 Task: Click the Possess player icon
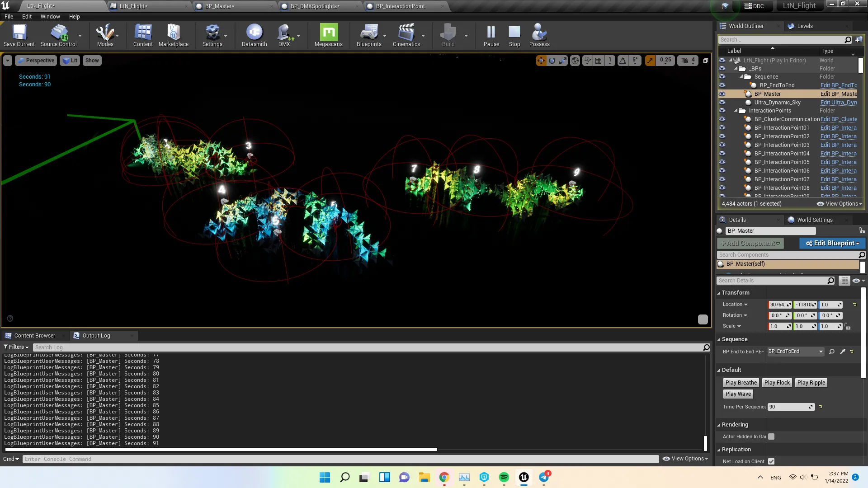[x=539, y=35]
